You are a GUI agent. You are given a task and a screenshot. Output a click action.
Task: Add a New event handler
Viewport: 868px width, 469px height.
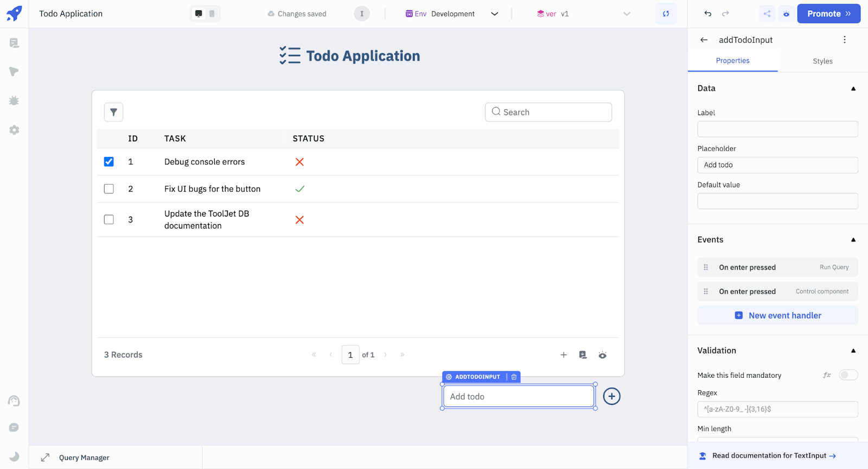click(777, 315)
